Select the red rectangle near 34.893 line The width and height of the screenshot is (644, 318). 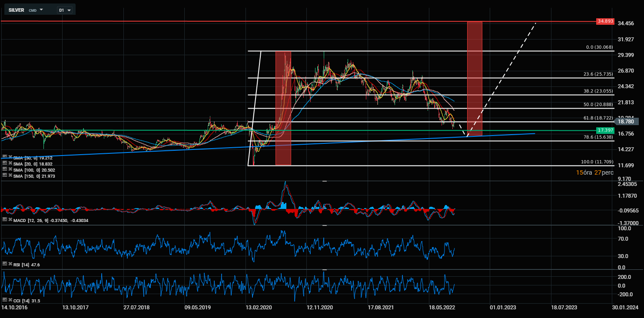pos(475,79)
